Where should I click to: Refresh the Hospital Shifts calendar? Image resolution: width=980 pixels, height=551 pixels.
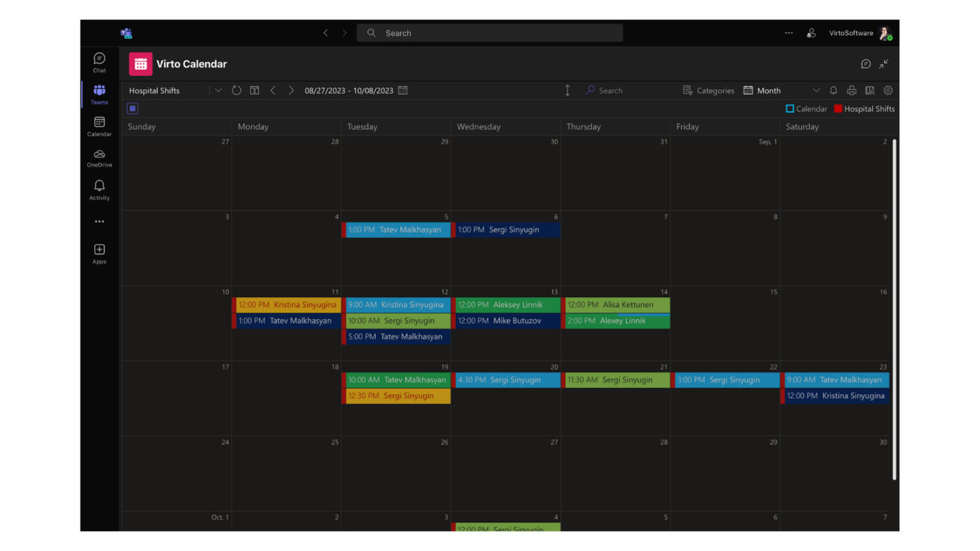tap(237, 90)
